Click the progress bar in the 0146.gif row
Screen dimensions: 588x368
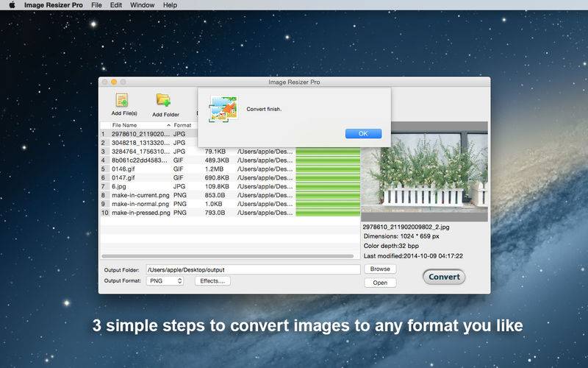coord(328,169)
